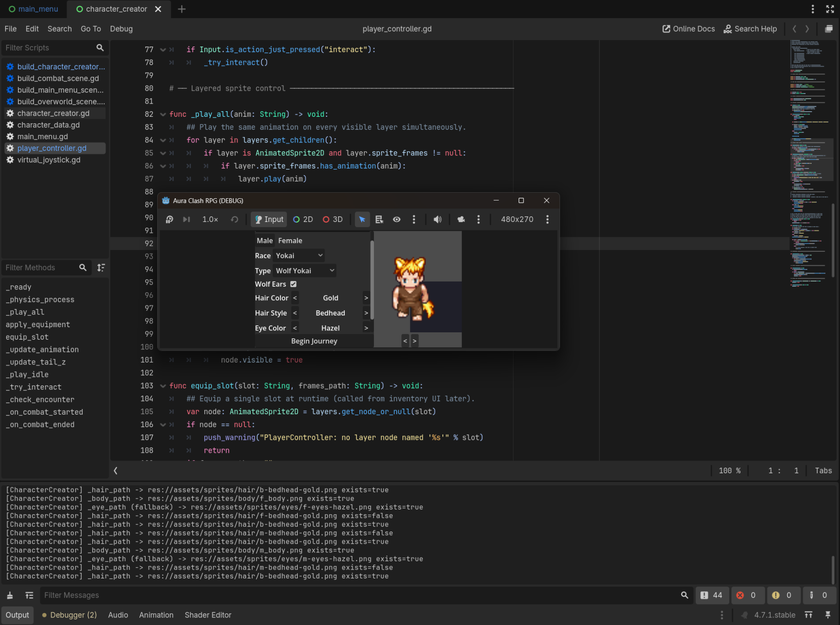840x625 pixels.
Task: Open game camera override options icon
Action: tap(461, 219)
